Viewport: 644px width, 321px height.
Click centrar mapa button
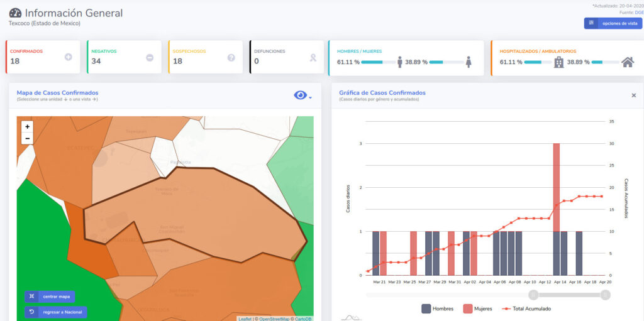coord(50,297)
